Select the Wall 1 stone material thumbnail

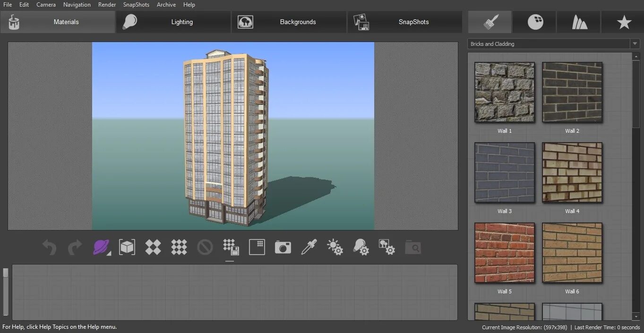pyautogui.click(x=505, y=92)
